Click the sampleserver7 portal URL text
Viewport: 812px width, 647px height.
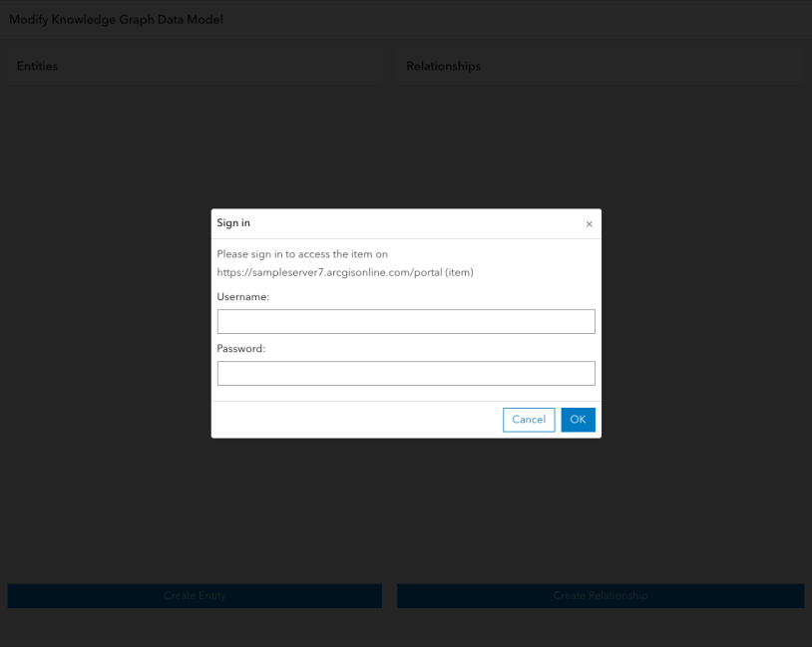344,272
